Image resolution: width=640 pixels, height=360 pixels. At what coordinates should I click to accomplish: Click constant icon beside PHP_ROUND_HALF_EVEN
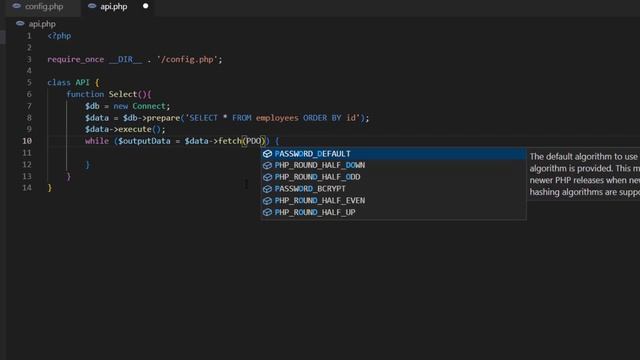267,201
